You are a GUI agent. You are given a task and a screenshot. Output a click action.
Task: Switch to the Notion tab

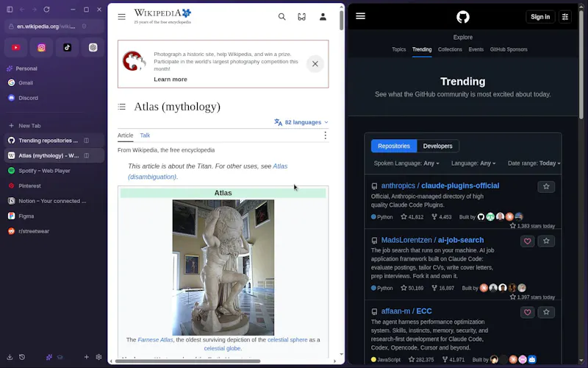(54, 201)
